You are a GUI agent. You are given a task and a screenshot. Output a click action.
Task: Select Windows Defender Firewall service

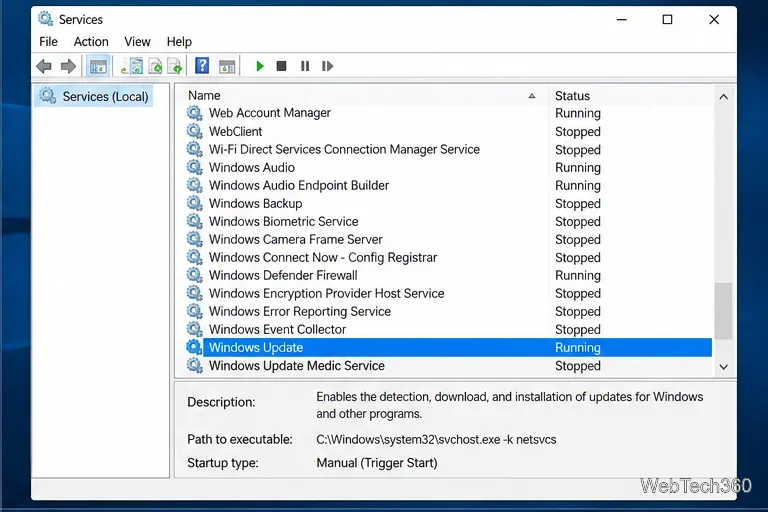coord(283,275)
